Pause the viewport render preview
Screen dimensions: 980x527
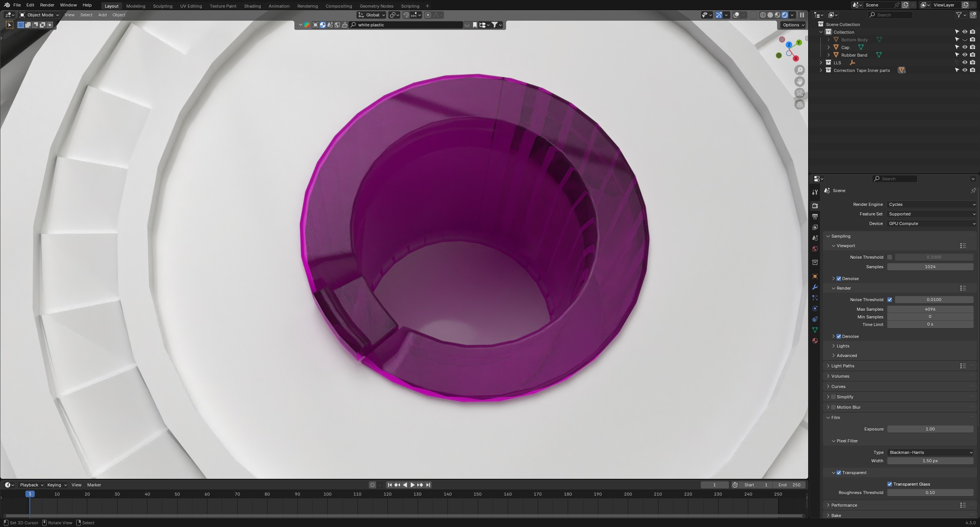pos(802,15)
